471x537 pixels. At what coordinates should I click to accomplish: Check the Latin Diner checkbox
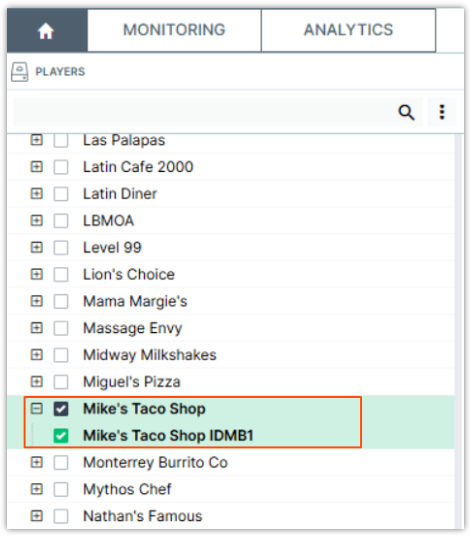coord(61,194)
